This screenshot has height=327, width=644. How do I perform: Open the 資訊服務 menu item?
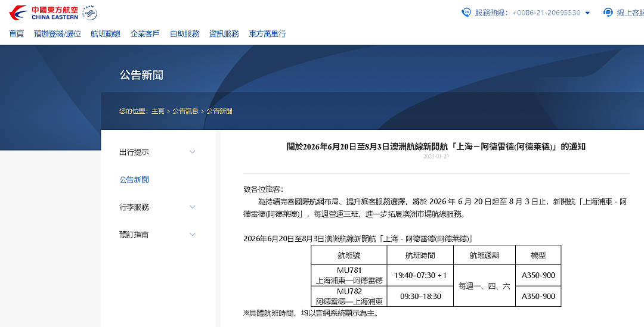(224, 33)
